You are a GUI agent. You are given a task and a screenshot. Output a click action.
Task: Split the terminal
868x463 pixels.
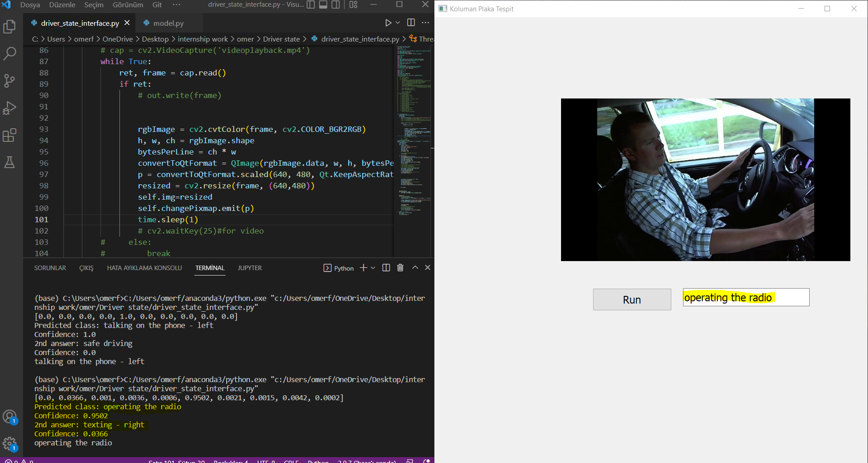(x=386, y=267)
